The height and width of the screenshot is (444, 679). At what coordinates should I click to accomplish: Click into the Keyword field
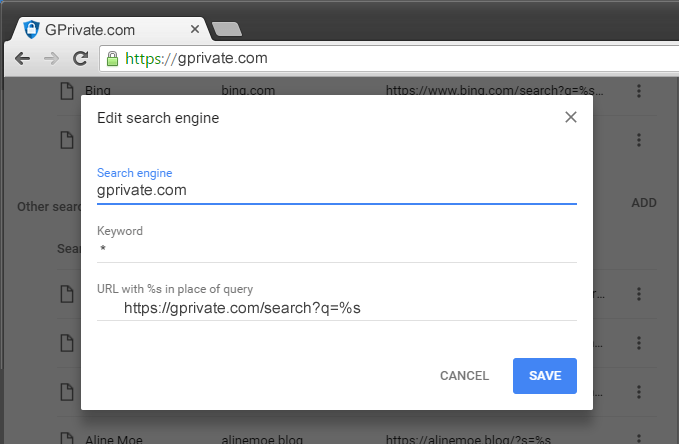(x=336, y=249)
